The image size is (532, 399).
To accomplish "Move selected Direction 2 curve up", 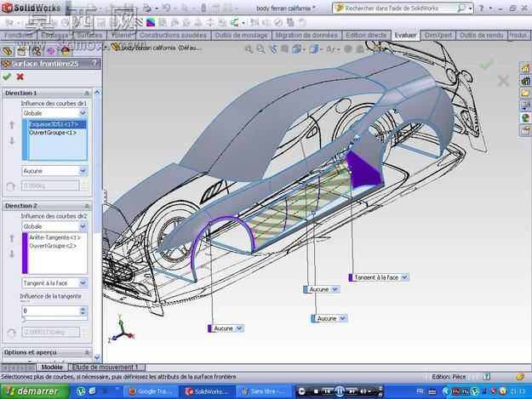I will pyautogui.click(x=12, y=238).
